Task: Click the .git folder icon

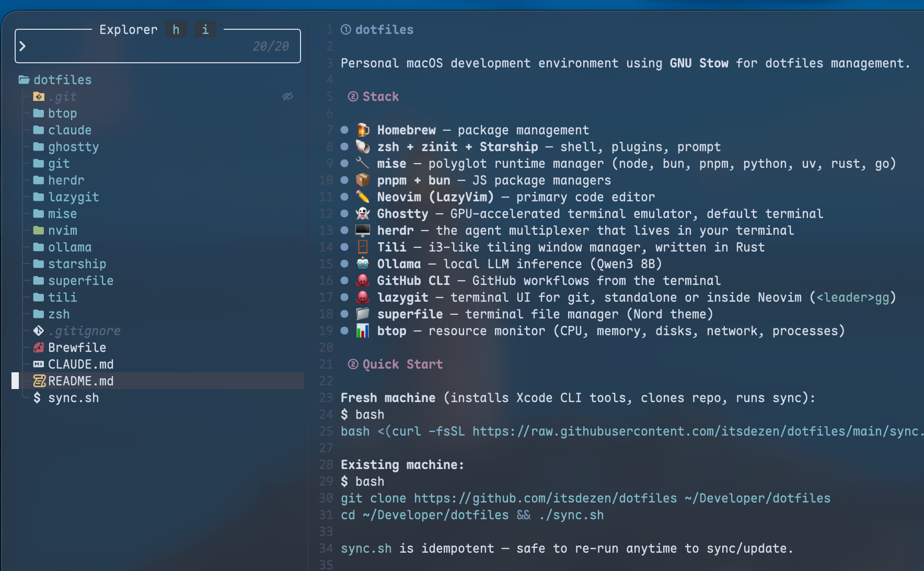Action: pyautogui.click(x=39, y=97)
